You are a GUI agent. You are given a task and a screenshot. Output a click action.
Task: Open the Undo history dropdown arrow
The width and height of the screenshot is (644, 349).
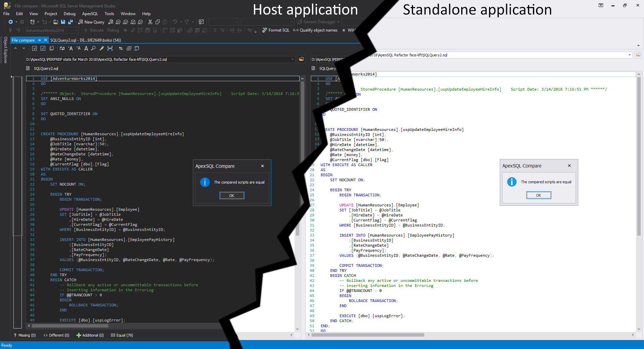181,22
